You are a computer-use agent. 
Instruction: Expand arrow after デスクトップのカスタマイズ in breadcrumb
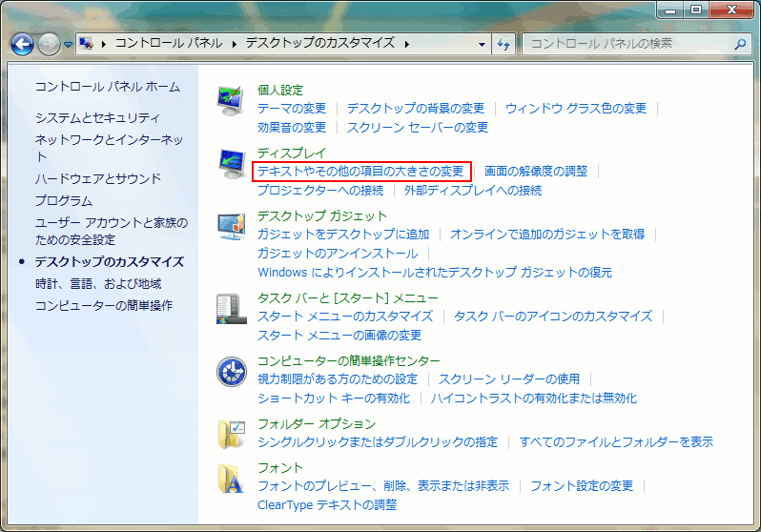(x=407, y=44)
